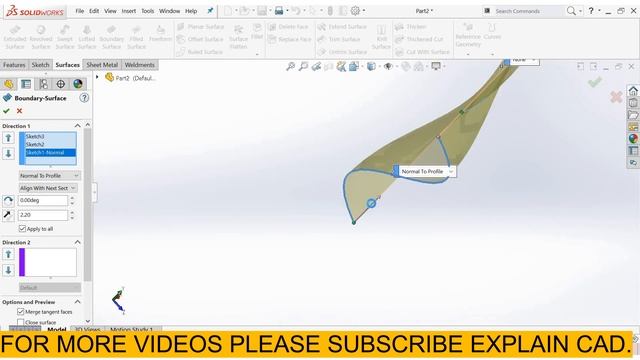Open the View menu

[x=110, y=11]
